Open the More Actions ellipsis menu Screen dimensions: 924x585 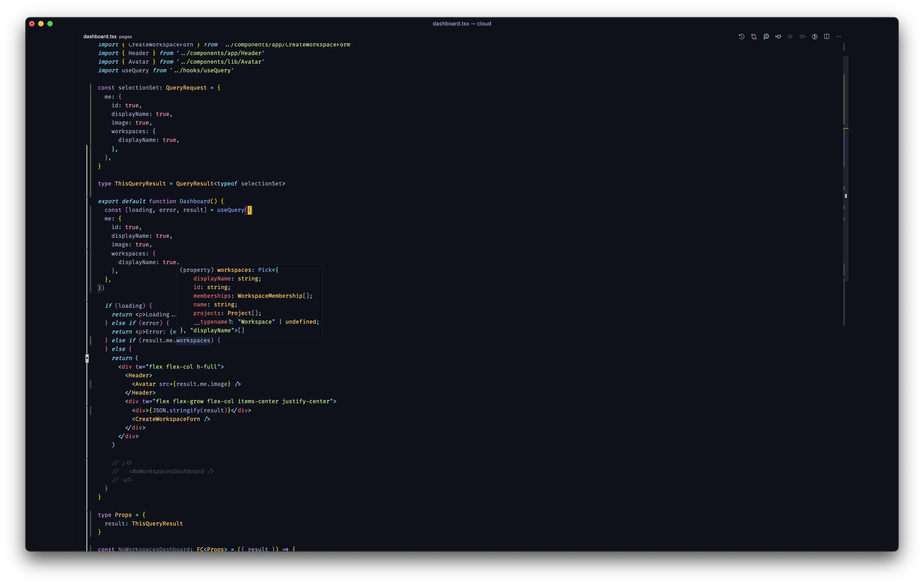click(839, 36)
